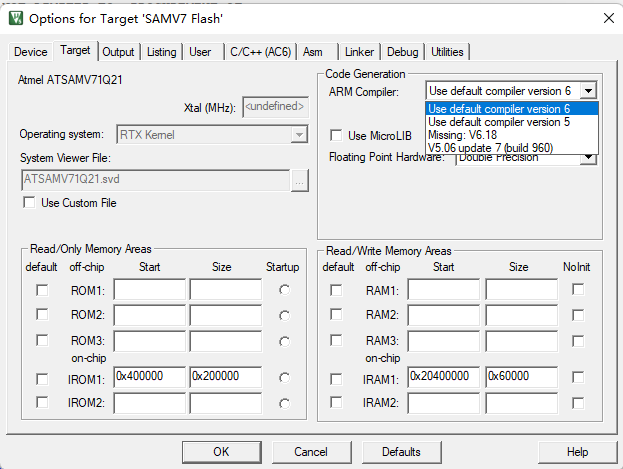Viewport: 623px width, 469px height.
Task: Enable Use Custom File checkbox
Action: (29, 203)
